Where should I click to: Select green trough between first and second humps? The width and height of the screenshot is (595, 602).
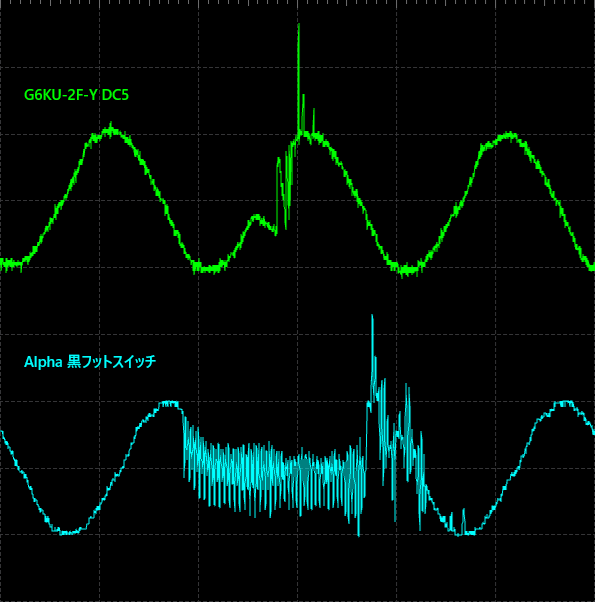pos(208,267)
